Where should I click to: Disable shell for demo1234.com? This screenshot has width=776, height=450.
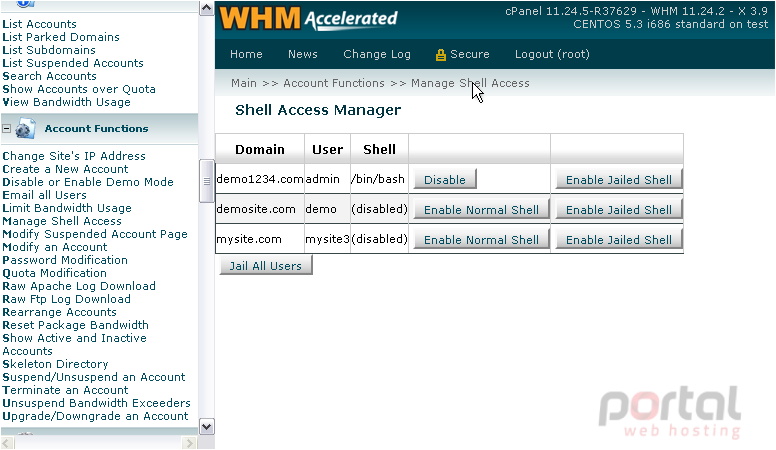pyautogui.click(x=444, y=180)
